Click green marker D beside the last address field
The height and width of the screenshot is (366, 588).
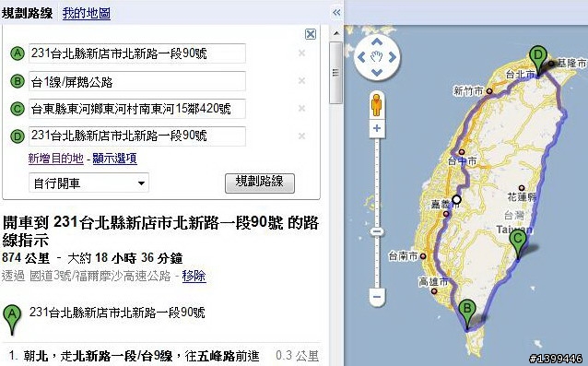pyautogui.click(x=18, y=136)
